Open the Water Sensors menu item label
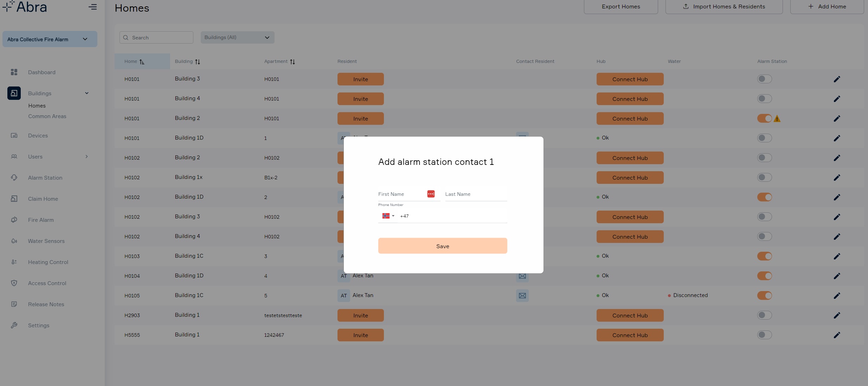 (46, 241)
